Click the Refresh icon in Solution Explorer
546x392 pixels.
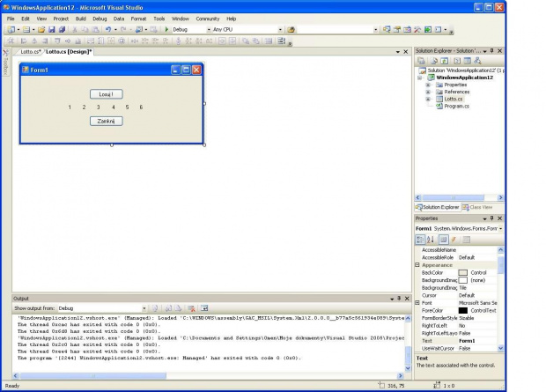445,61
